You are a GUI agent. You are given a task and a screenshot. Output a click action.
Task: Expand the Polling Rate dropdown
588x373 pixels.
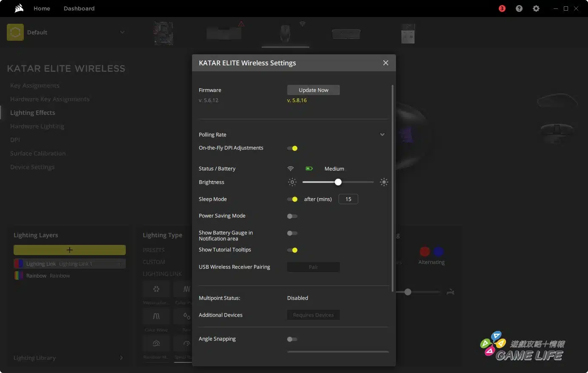382,135
